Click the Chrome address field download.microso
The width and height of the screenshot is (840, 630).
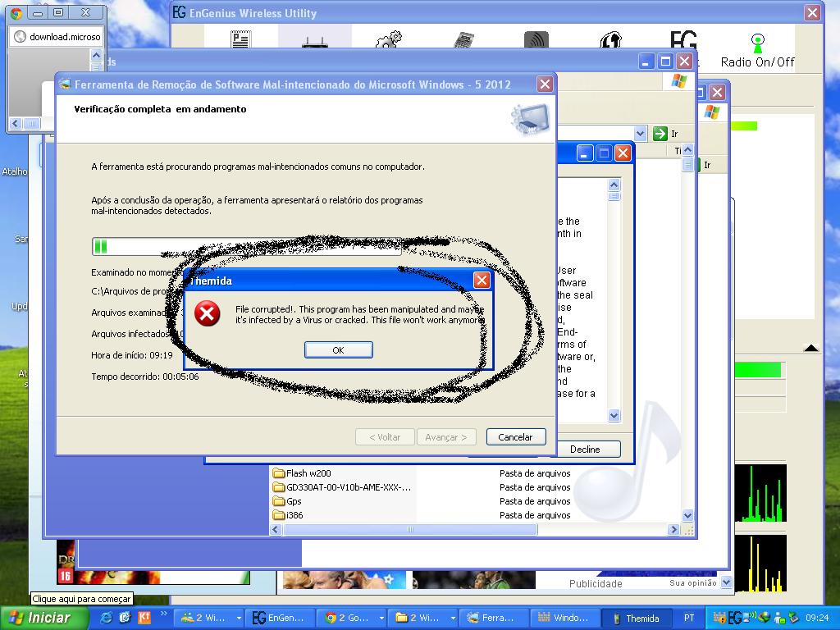[57, 37]
